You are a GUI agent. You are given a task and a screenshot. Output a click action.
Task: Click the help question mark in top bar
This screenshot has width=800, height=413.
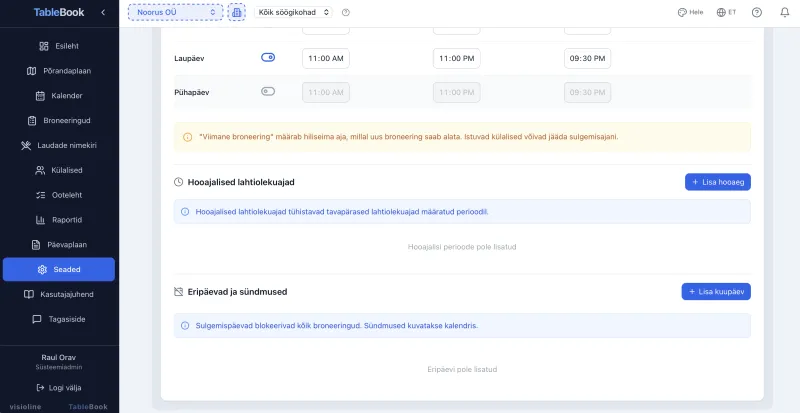(x=756, y=12)
